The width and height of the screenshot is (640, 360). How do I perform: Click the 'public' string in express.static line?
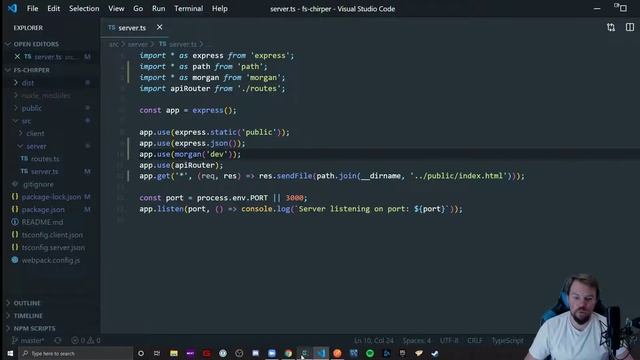coord(259,132)
